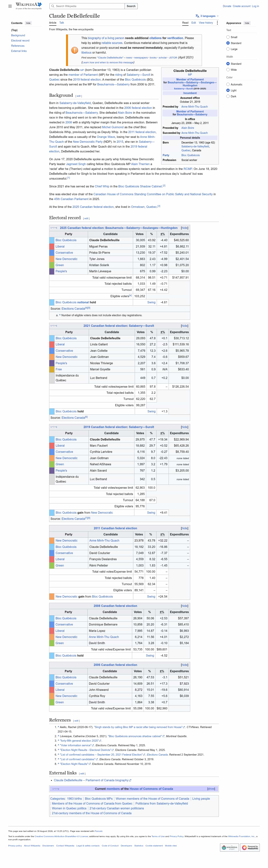The image size is (268, 868).
Task: Click the magnifier icon in the search box
Action: pos(53,6)
